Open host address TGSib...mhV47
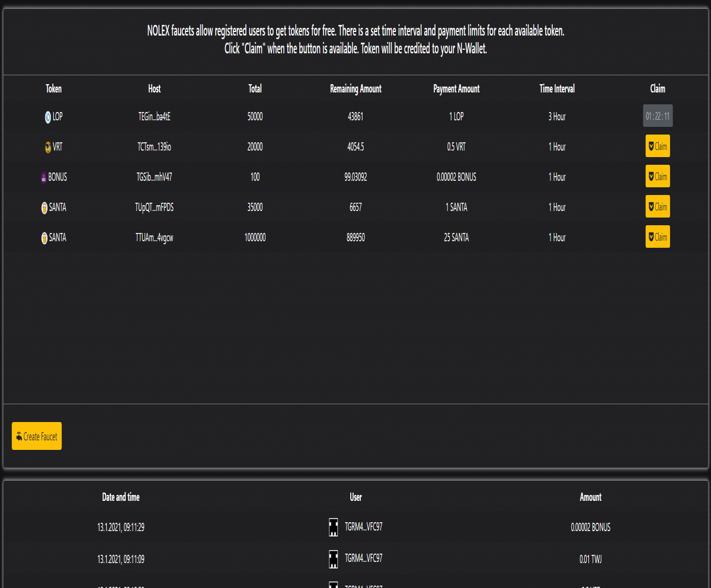The width and height of the screenshot is (711, 588). tap(154, 177)
